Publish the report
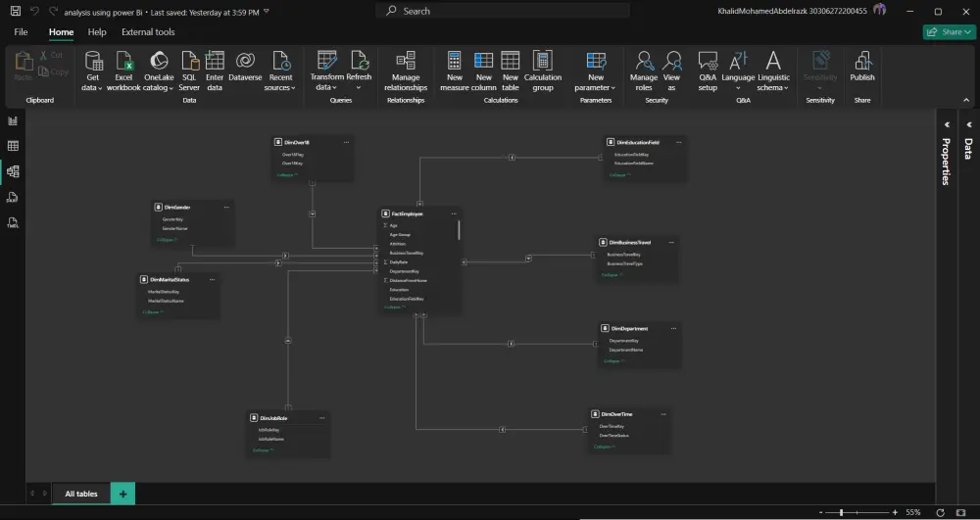 coord(861,67)
